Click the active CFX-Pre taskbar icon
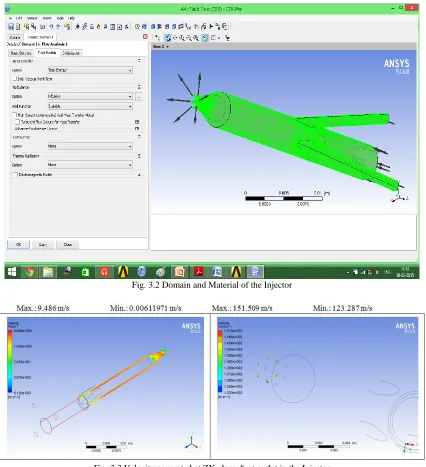The image size is (426, 467). pos(255,272)
